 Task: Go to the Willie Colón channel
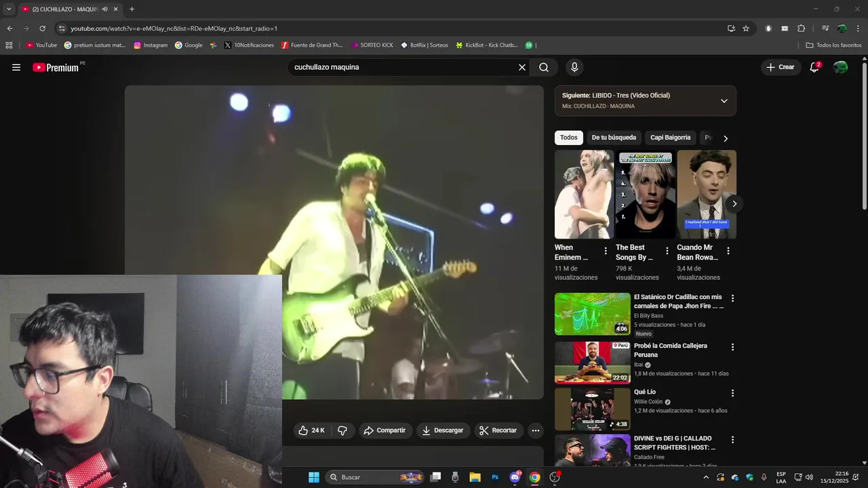point(648,402)
